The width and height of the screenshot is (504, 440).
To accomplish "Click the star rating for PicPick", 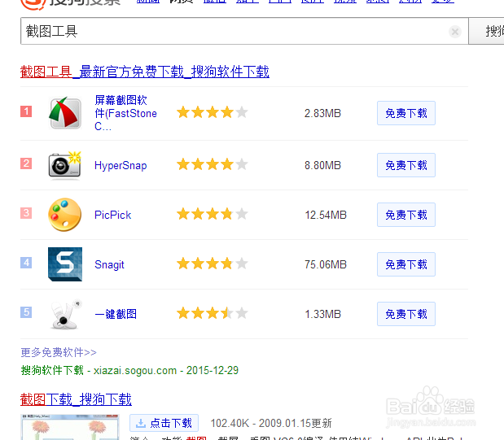I will pos(213,214).
